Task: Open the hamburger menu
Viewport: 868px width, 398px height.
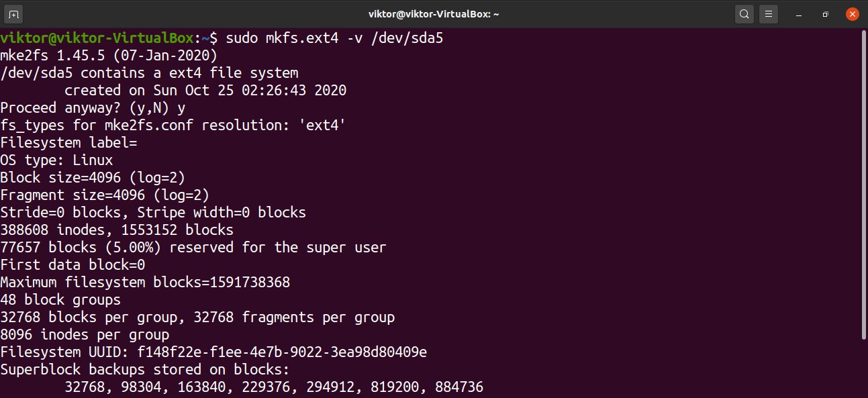Action: pyautogui.click(x=769, y=13)
